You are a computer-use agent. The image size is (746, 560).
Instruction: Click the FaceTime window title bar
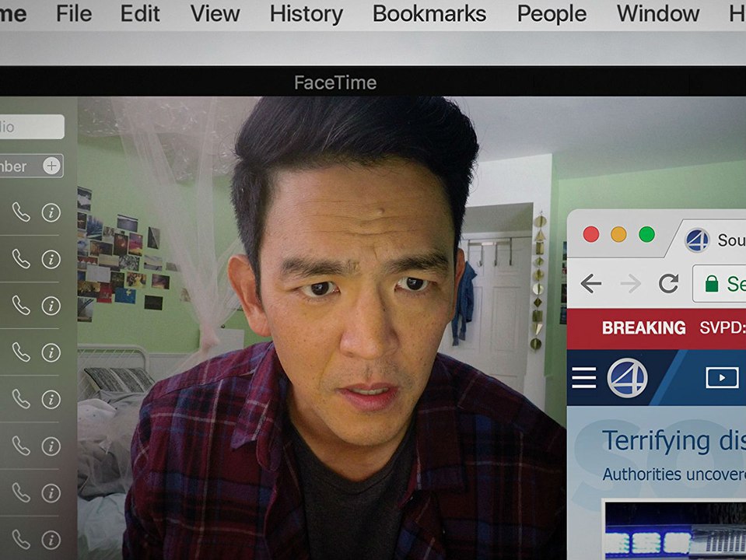tap(373, 82)
